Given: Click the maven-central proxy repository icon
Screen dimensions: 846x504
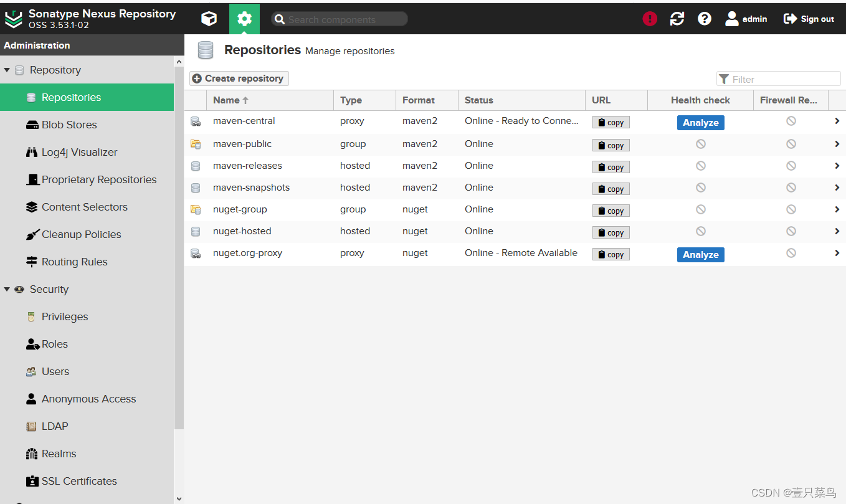Looking at the screenshot, I should tap(196, 121).
